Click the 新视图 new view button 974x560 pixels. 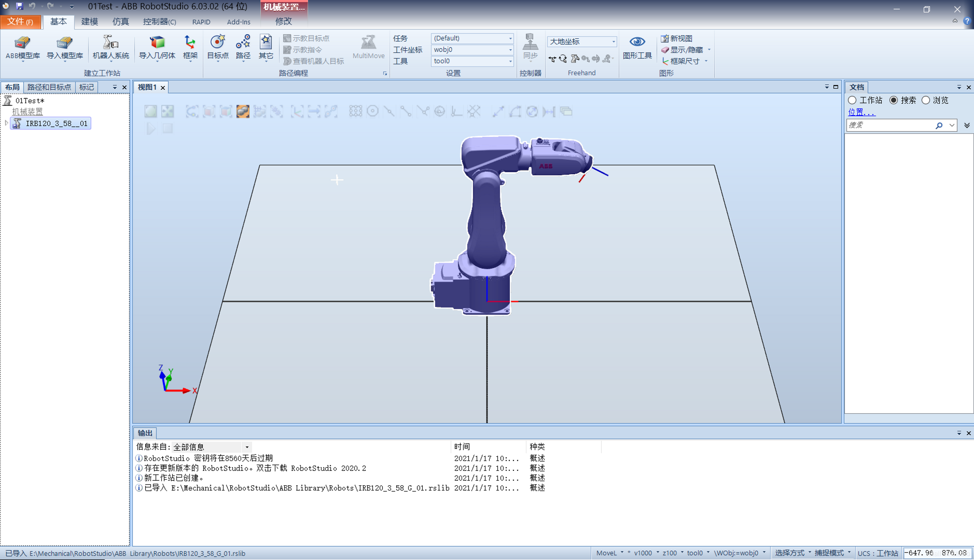tap(677, 38)
